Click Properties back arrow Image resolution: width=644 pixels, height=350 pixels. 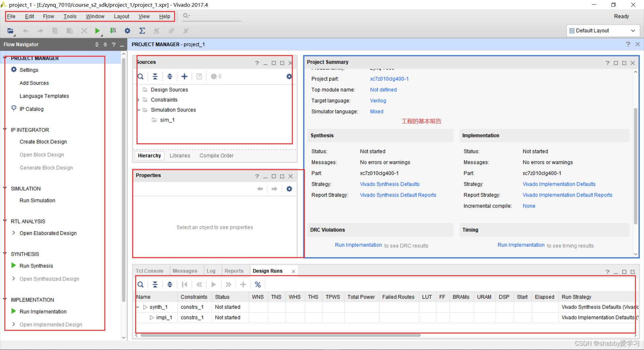(x=260, y=189)
